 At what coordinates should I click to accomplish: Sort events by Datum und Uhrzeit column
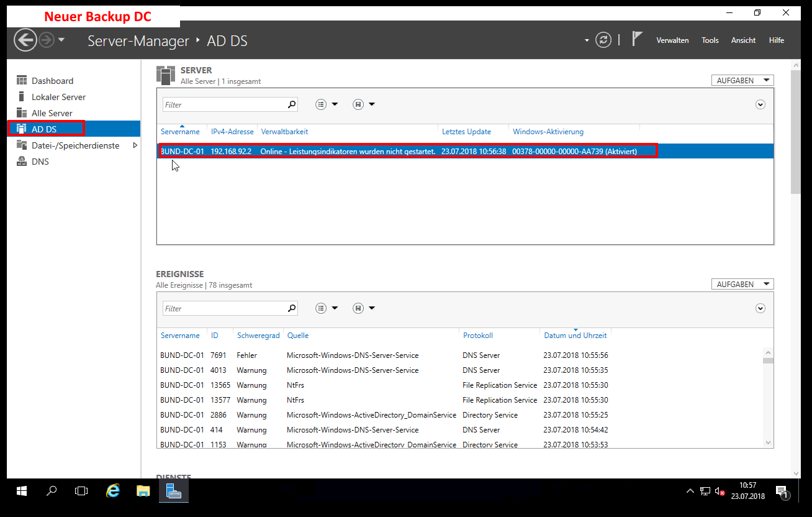coord(575,336)
